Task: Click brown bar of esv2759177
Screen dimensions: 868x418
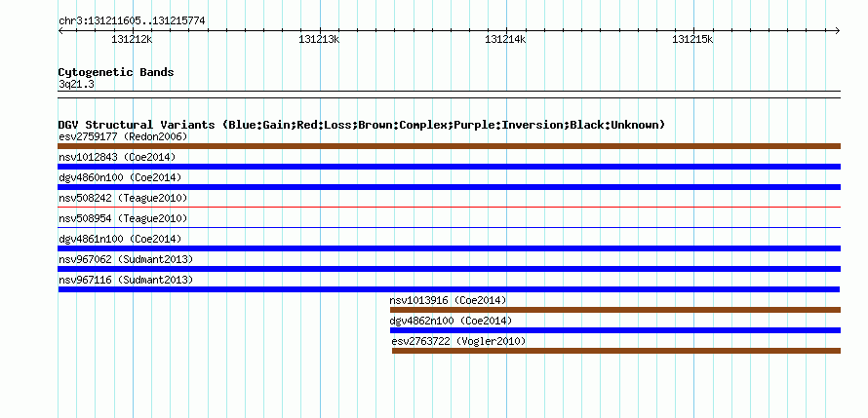Action: click(449, 146)
